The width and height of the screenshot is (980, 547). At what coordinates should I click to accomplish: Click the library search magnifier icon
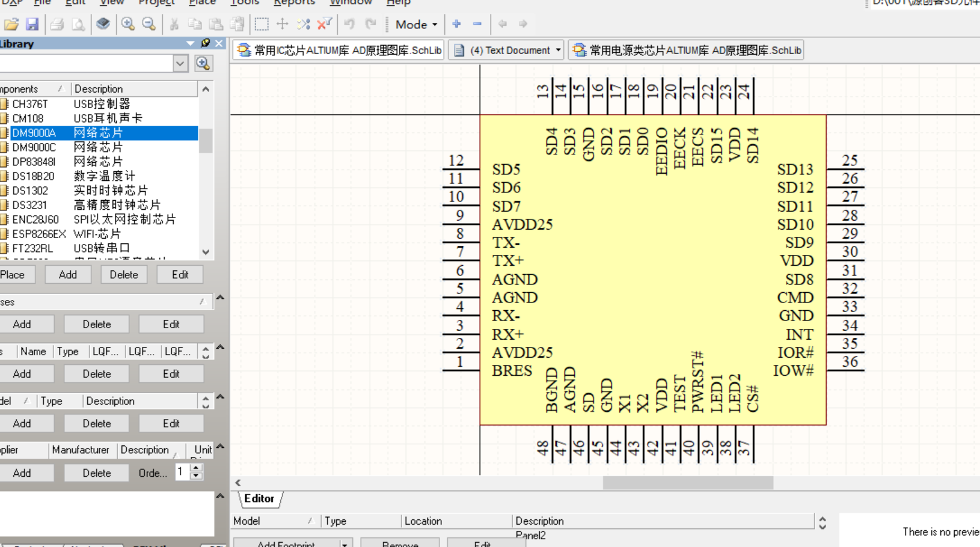pos(203,63)
